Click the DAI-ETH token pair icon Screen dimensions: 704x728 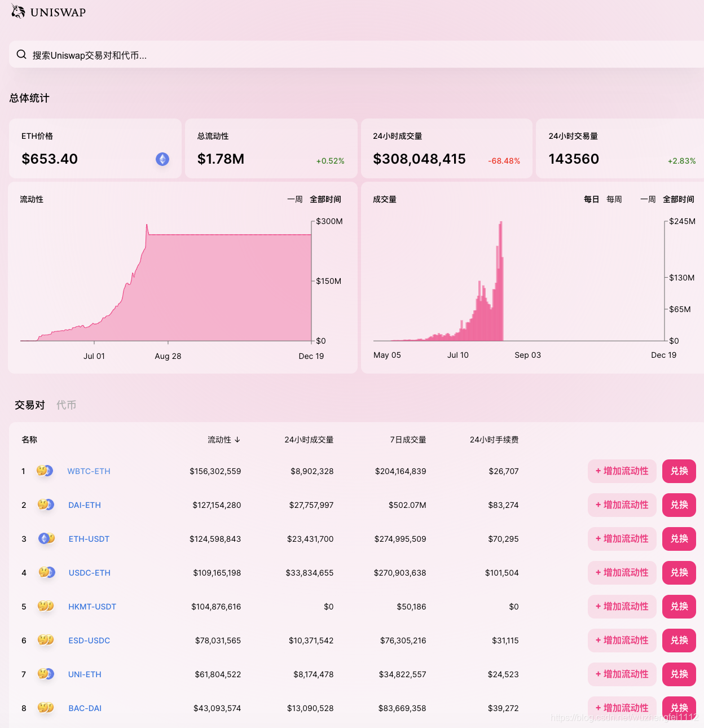[x=46, y=505]
